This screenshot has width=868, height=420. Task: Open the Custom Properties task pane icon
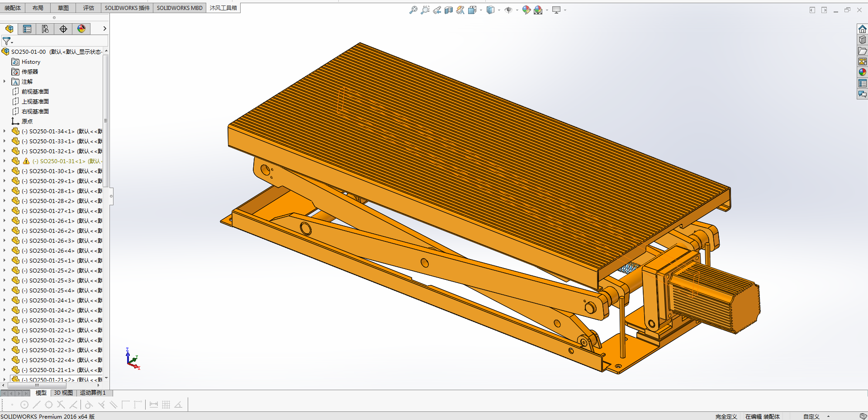click(x=863, y=83)
